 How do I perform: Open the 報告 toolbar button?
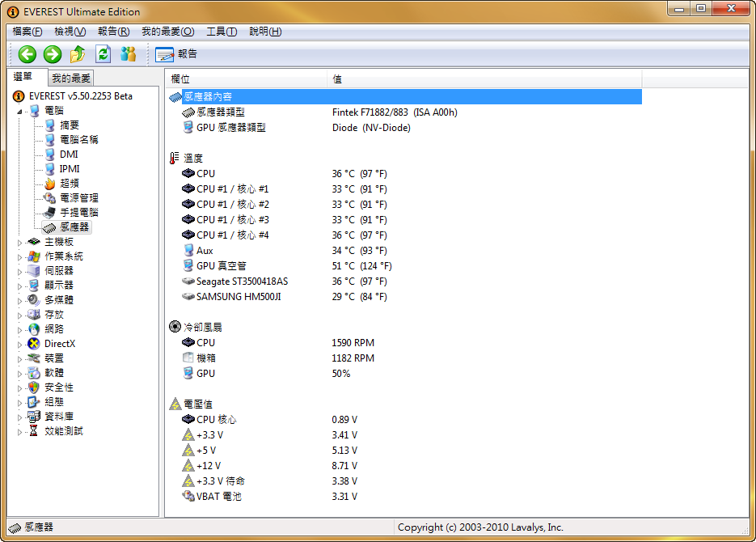176,54
